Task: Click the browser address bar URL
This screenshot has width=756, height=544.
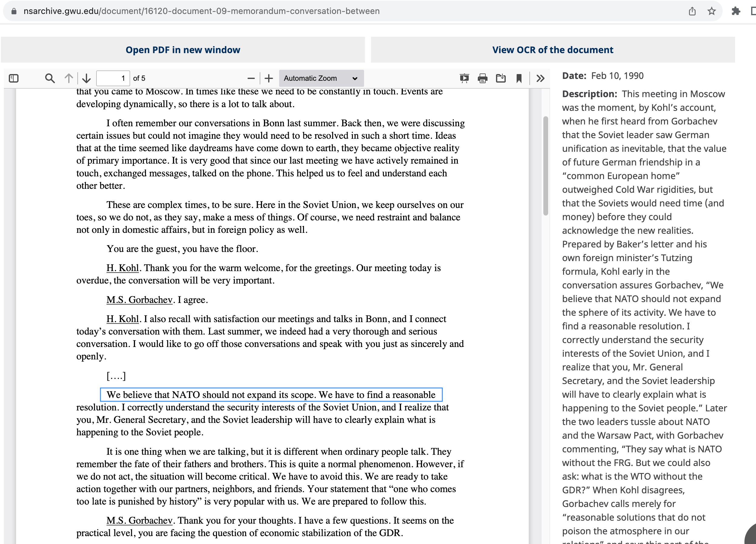Action: [201, 11]
